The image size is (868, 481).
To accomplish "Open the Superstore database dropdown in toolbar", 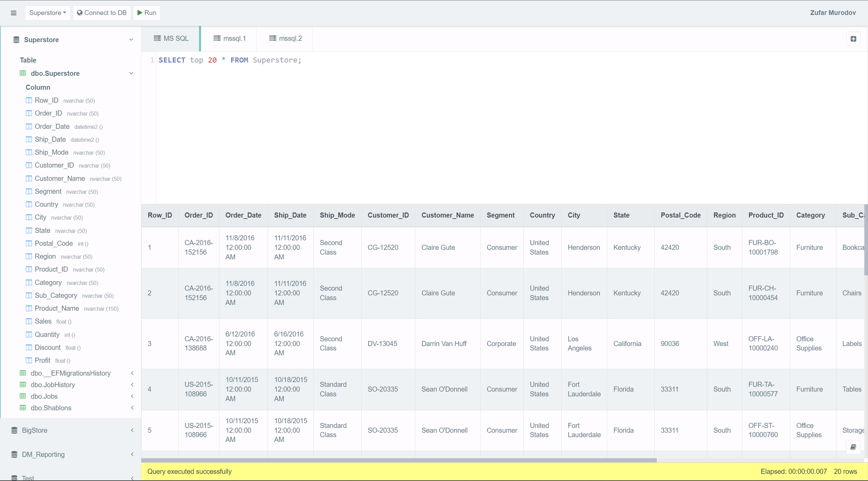I will pos(48,13).
